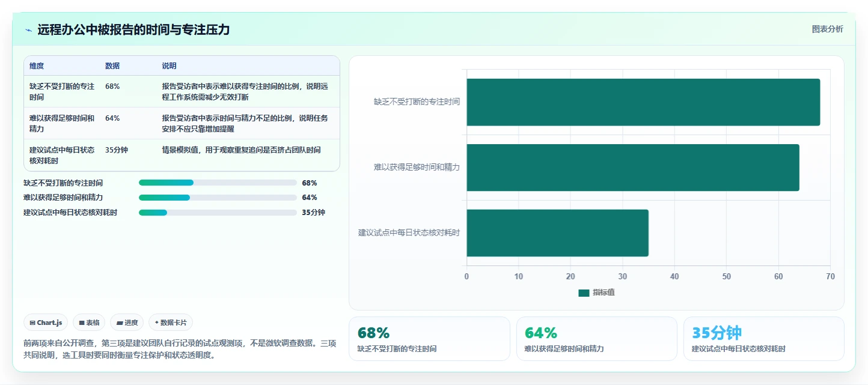The height and width of the screenshot is (385, 868).
Task: Click the 64% progress bar
Action: (218, 198)
